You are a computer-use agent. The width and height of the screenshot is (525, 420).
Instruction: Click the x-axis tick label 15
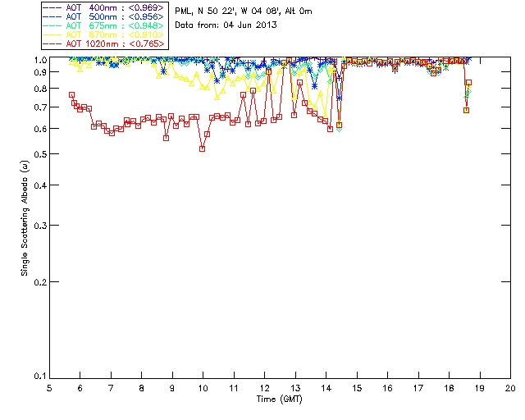[x=357, y=388]
